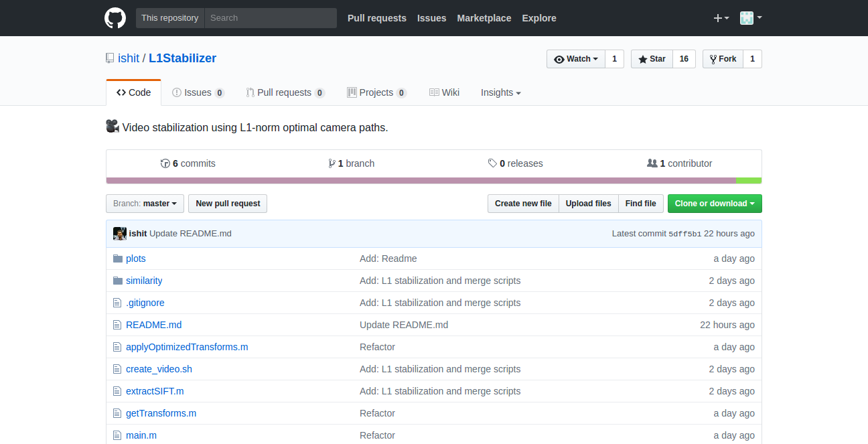The height and width of the screenshot is (444, 868).
Task: Click the GitHub octocat logo
Action: click(x=115, y=18)
